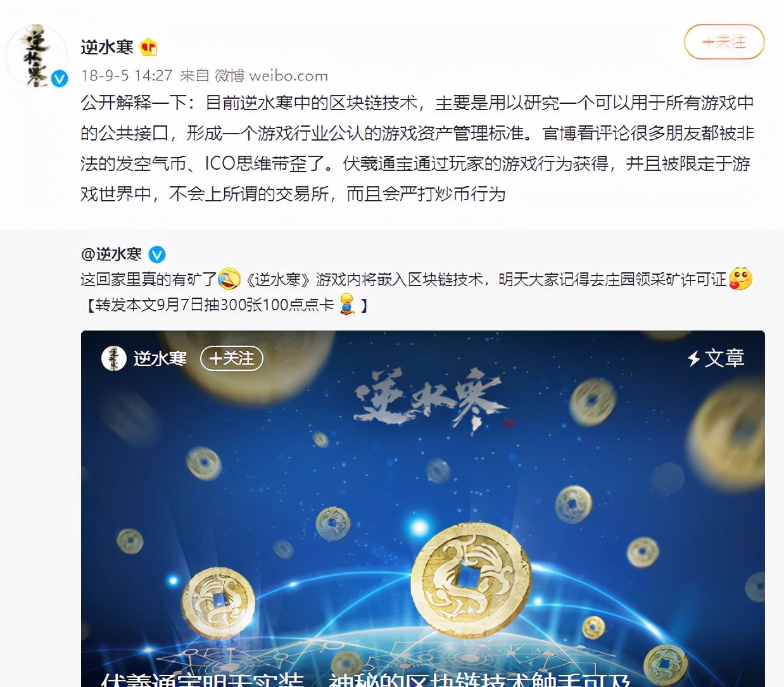Open the @逆水寒 mention in the repost
This screenshot has width=784, height=687.
coord(111,255)
